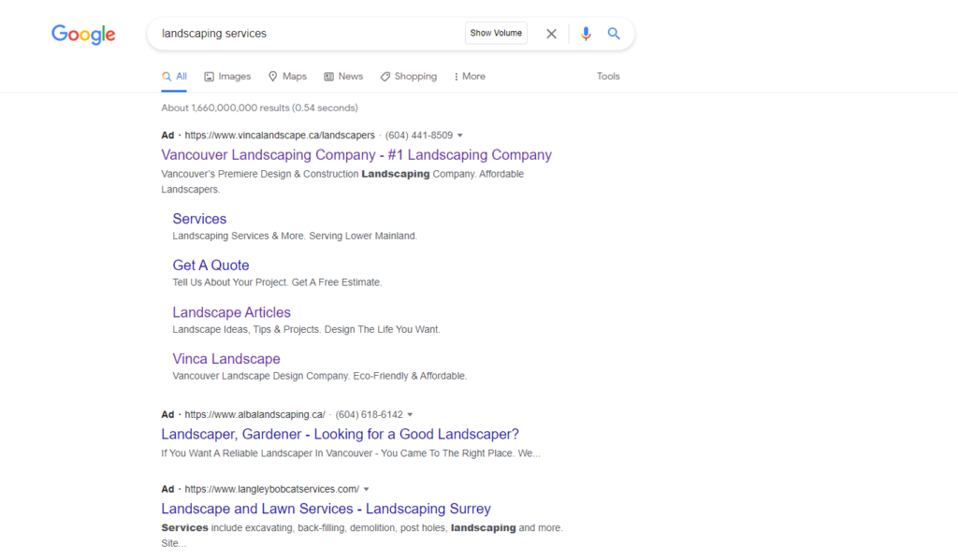Open Landscaper, Gardener ad headline
958x560 pixels.
(340, 434)
